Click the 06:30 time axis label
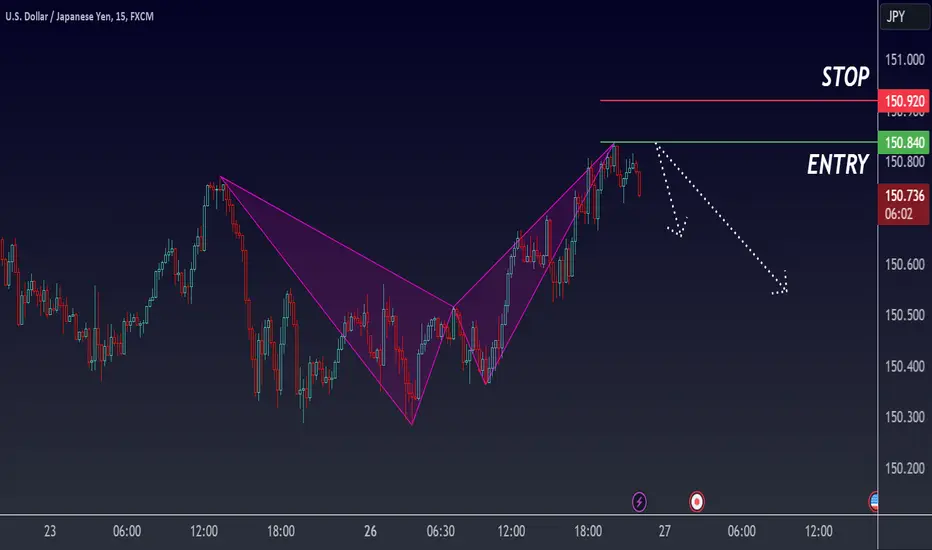Viewport: 932px width, 550px height. click(x=440, y=531)
